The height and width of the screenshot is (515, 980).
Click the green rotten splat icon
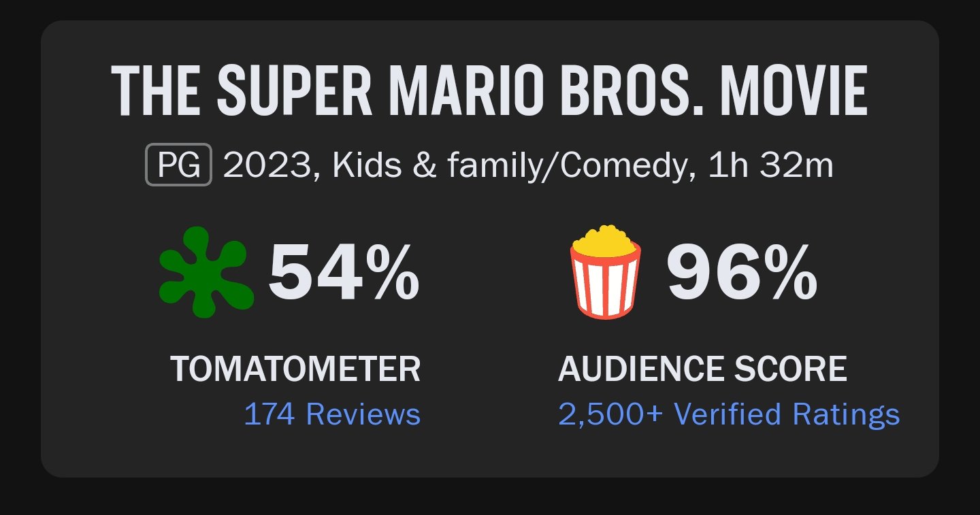pyautogui.click(x=206, y=272)
